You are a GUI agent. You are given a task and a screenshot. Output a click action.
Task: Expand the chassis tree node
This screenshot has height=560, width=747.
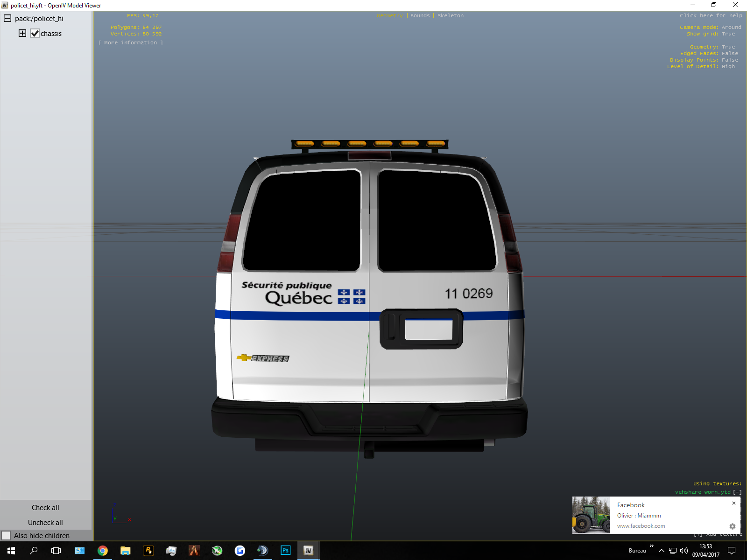(x=22, y=33)
